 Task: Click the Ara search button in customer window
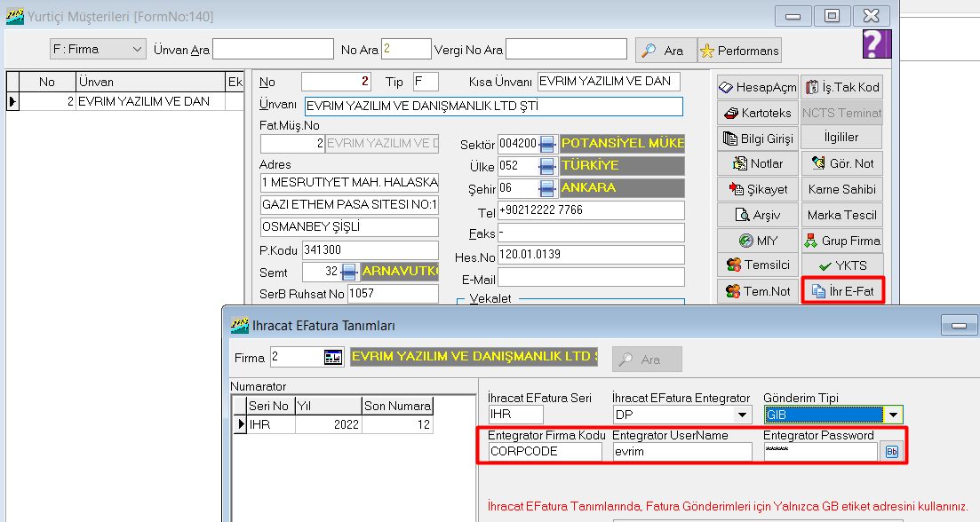pyautogui.click(x=665, y=51)
